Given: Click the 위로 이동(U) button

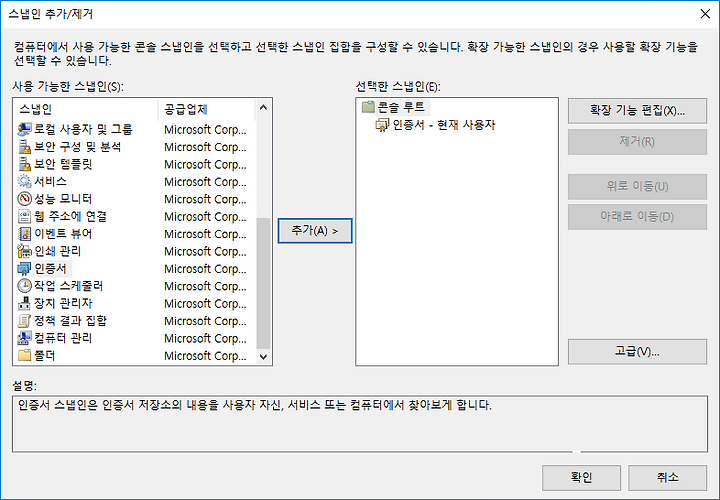Looking at the screenshot, I should point(637,186).
